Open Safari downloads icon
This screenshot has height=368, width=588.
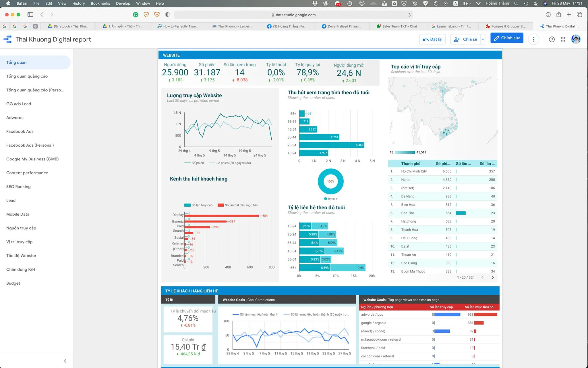[x=548, y=15]
